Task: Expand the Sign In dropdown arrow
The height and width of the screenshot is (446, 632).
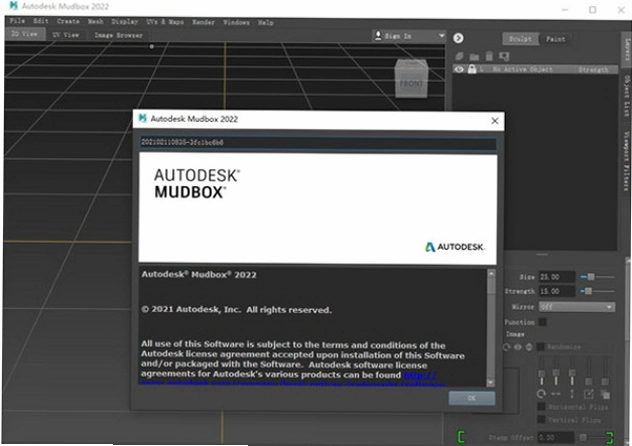Action: pos(442,36)
